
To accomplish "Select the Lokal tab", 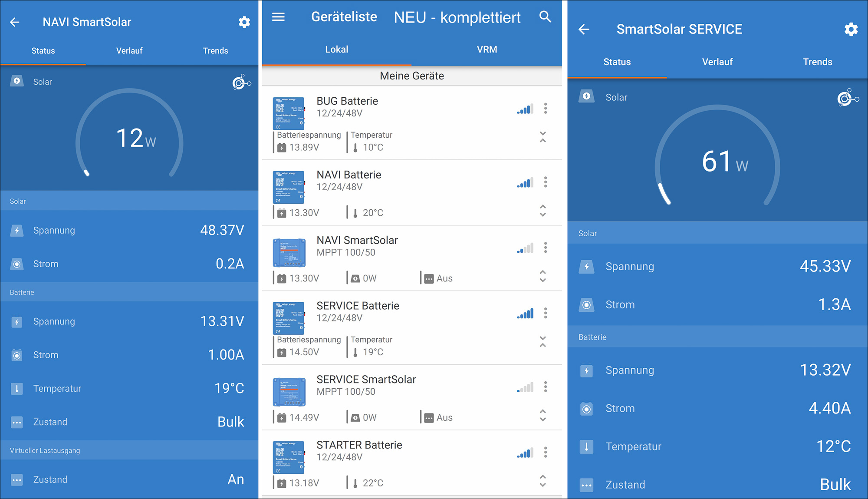I will click(x=336, y=50).
